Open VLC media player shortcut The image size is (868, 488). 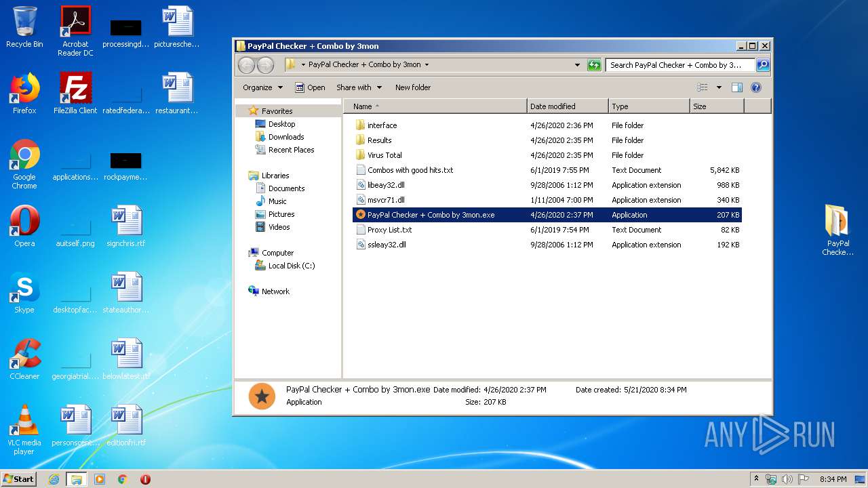(24, 430)
